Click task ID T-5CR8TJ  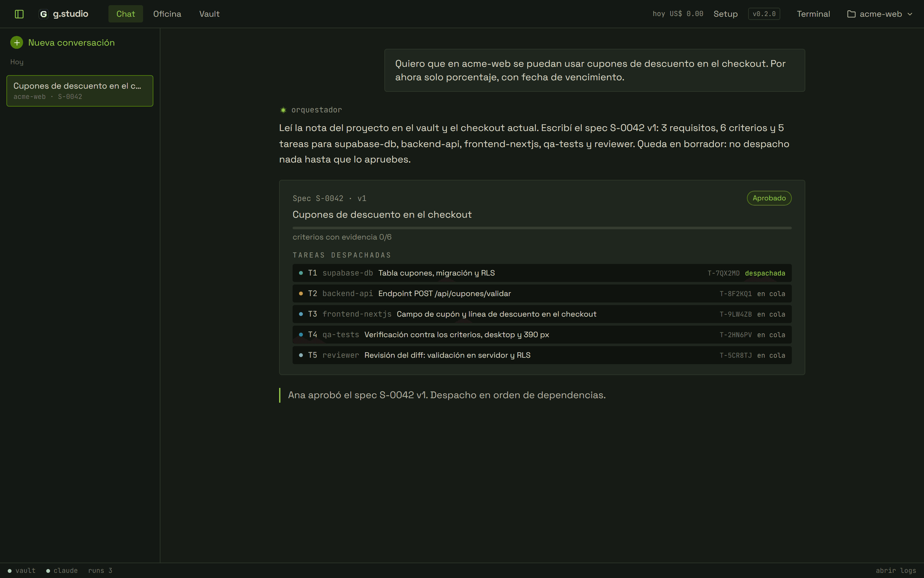click(x=736, y=355)
